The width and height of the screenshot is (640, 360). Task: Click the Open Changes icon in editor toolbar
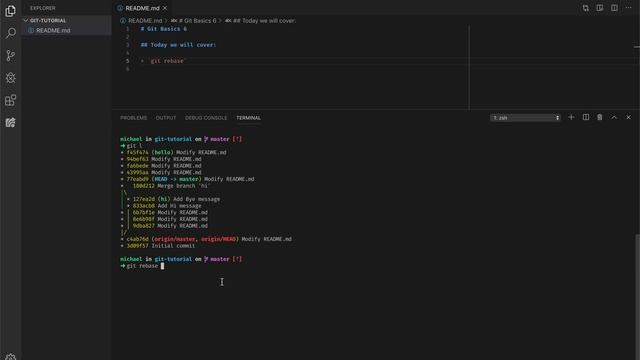(586, 8)
